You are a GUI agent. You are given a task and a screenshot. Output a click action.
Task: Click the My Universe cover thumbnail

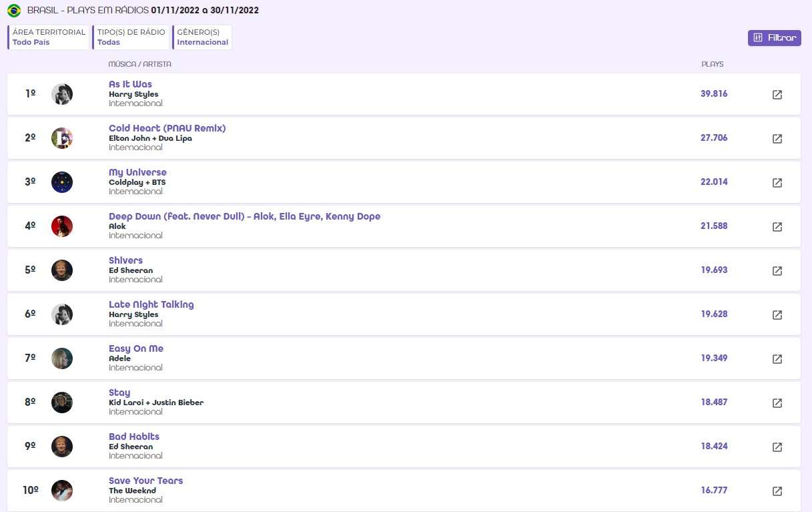(x=62, y=182)
